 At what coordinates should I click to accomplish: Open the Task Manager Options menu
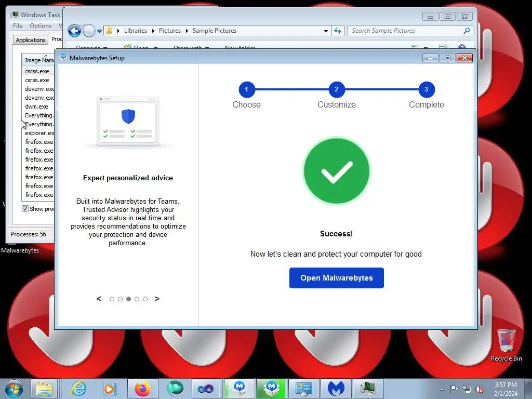point(41,26)
